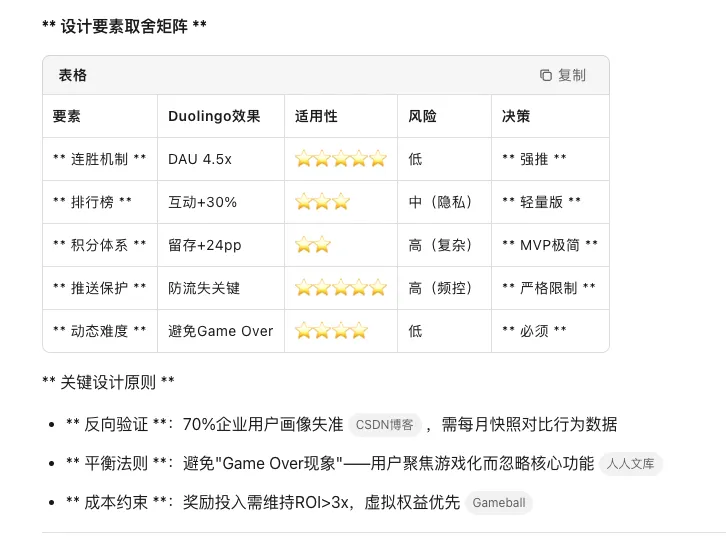This screenshot has height=536, width=726.
Task: Select the 推送保护 cell
Action: (100, 288)
